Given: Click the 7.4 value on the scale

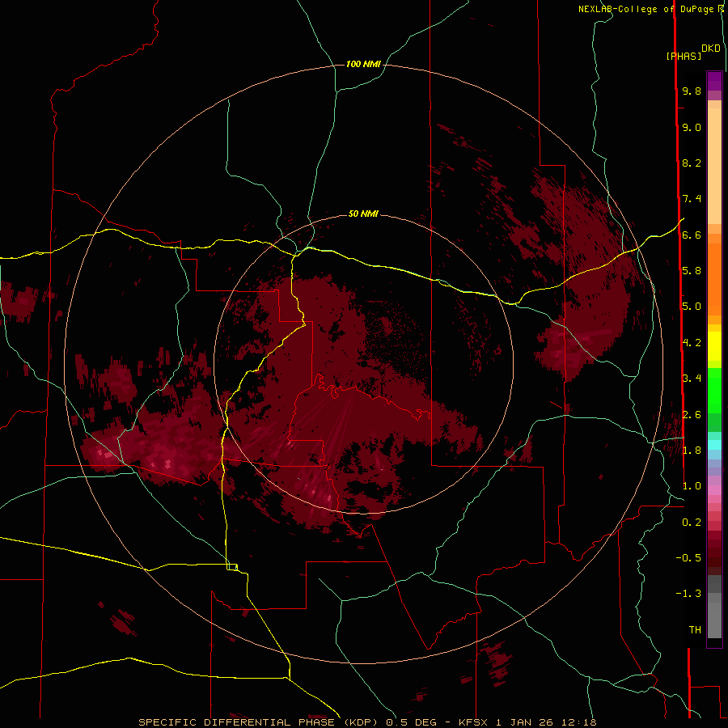Looking at the screenshot, I should [692, 199].
